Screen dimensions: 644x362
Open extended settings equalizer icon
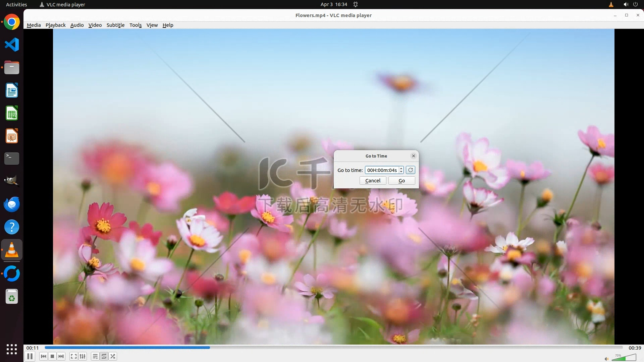83,356
